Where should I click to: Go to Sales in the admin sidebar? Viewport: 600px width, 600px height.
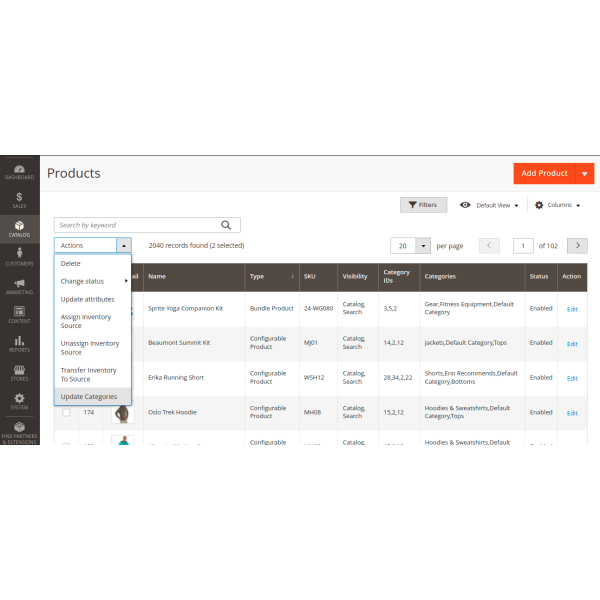click(x=20, y=200)
